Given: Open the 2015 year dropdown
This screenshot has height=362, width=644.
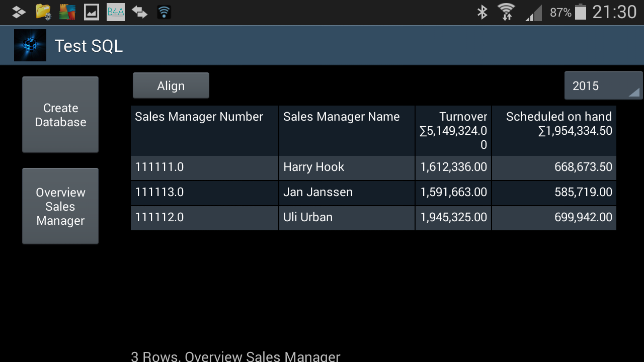Looking at the screenshot, I should click(603, 86).
